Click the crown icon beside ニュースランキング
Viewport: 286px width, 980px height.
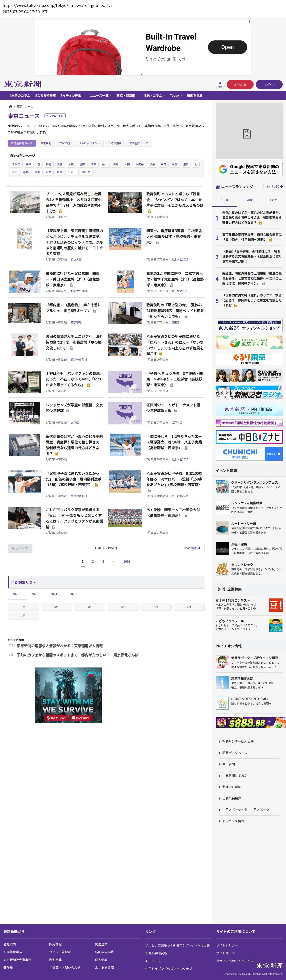(x=218, y=187)
